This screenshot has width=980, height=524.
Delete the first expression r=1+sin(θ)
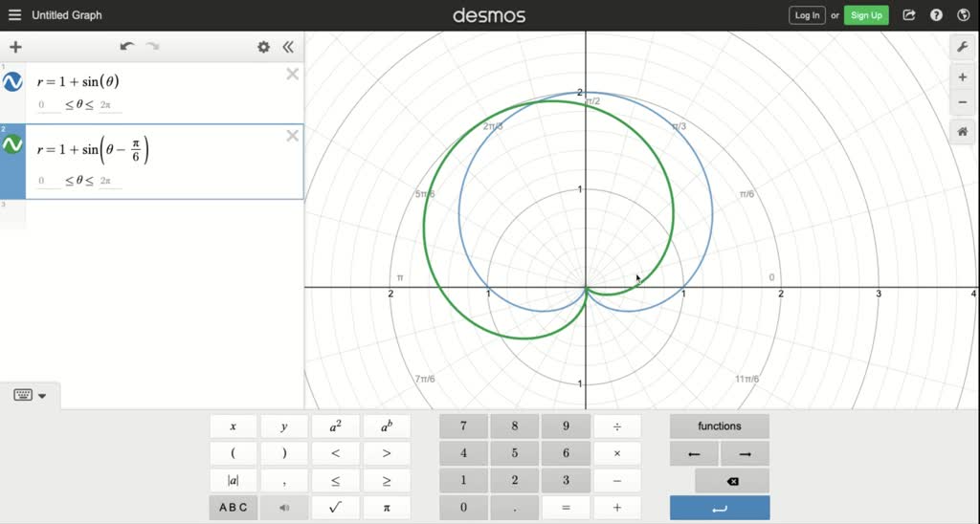293,75
